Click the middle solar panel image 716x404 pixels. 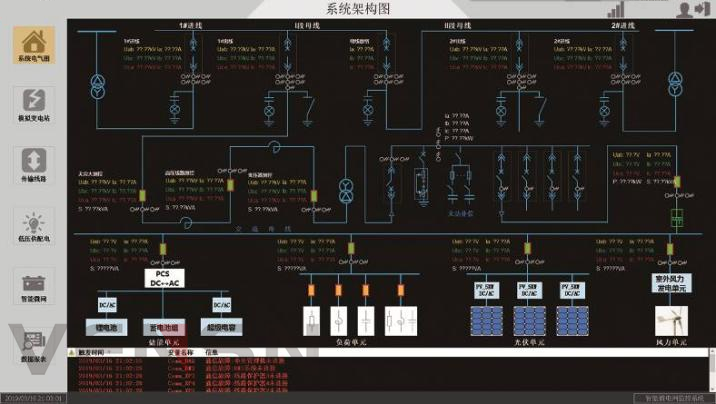[530, 321]
